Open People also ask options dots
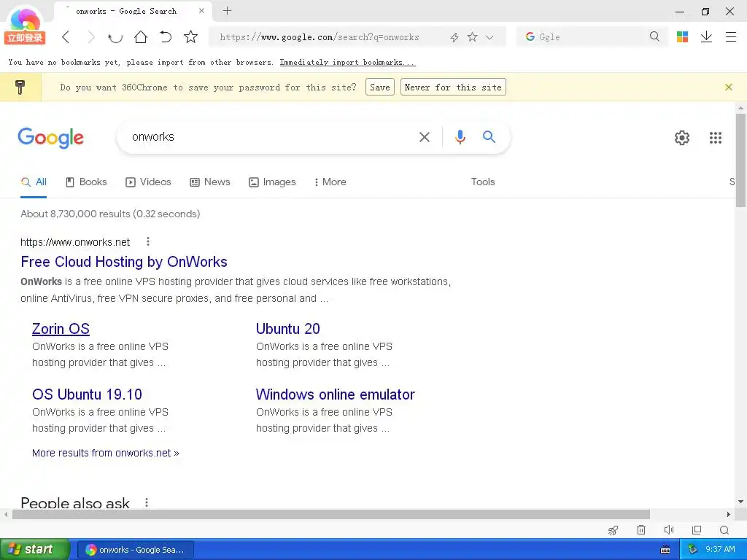Viewport: 747px width, 560px height. [147, 502]
